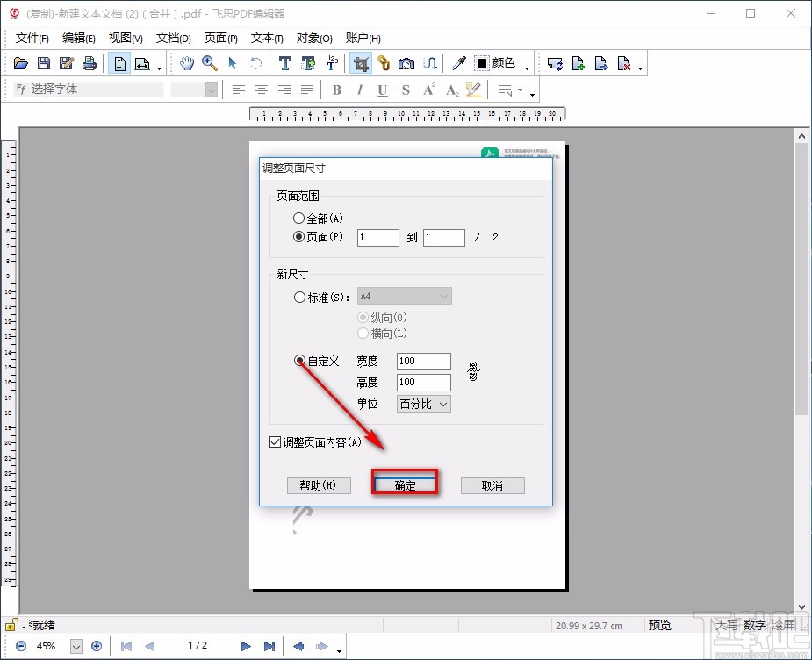This screenshot has width=812, height=660.
Task: Select the Hand pan tool
Action: 186,62
